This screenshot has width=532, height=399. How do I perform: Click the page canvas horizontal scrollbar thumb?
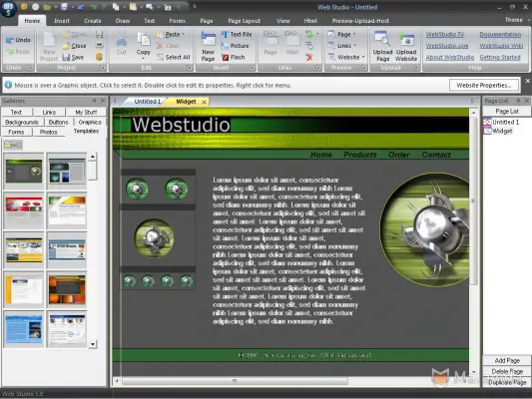(x=235, y=381)
